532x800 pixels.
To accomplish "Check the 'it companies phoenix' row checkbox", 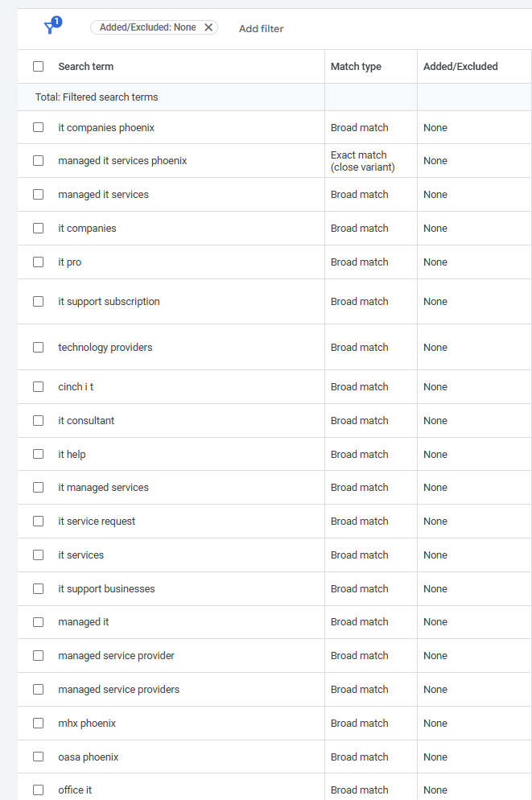I will click(38, 127).
